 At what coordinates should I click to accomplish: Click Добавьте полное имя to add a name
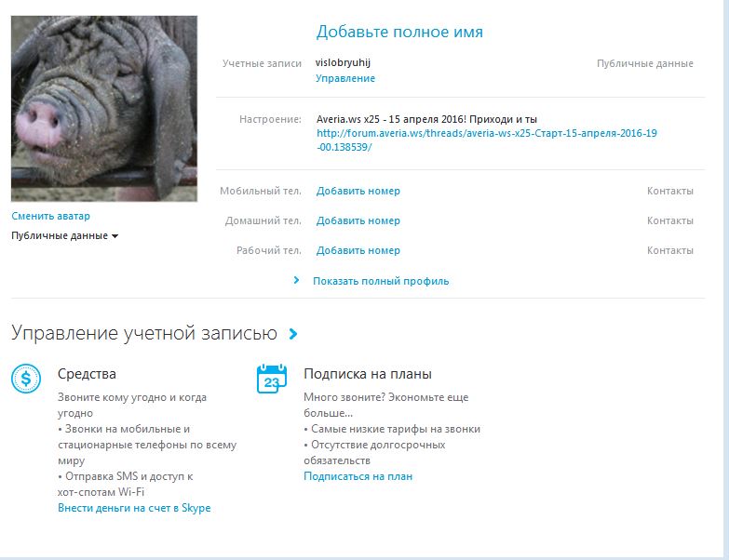[x=399, y=32]
